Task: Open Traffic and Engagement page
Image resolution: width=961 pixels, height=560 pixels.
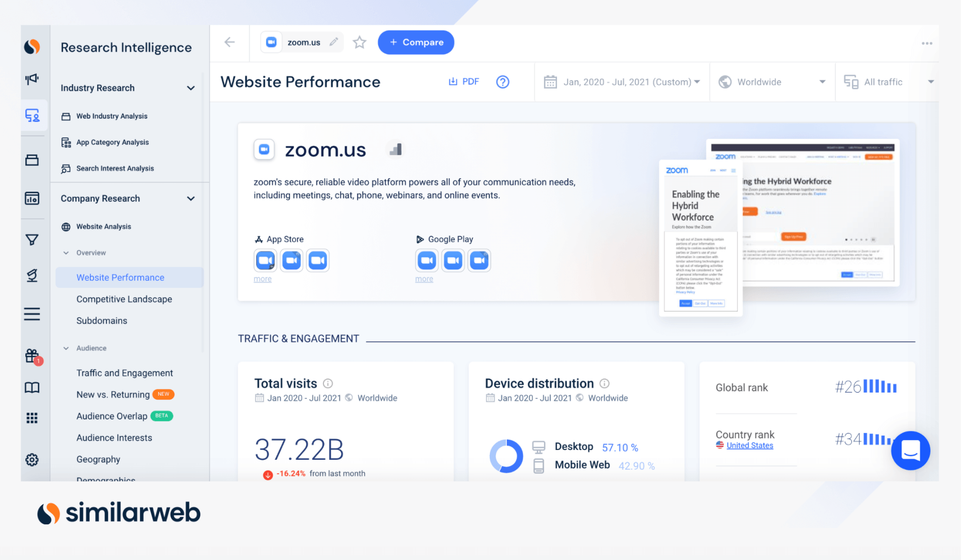Action: pos(125,373)
